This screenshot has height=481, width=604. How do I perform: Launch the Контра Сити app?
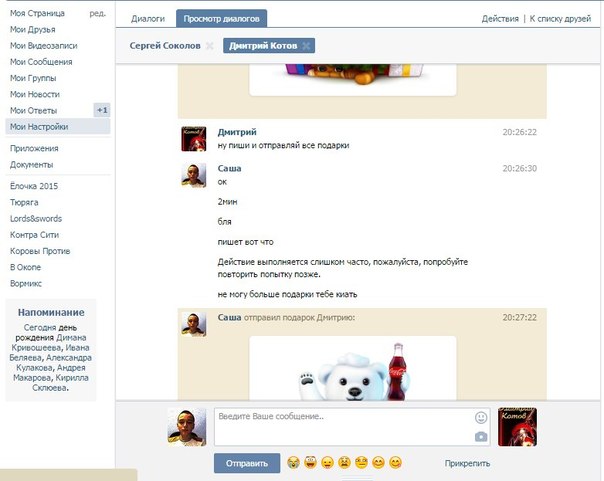(x=35, y=235)
